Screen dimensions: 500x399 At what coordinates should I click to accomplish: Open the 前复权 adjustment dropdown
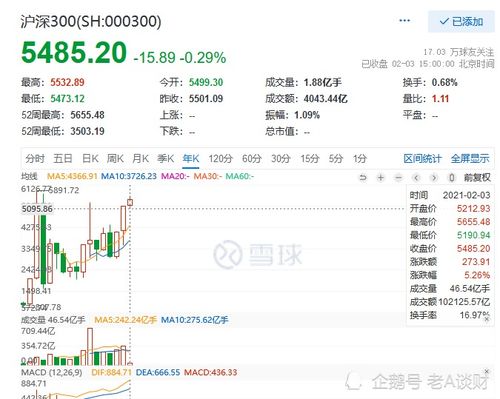click(x=477, y=178)
